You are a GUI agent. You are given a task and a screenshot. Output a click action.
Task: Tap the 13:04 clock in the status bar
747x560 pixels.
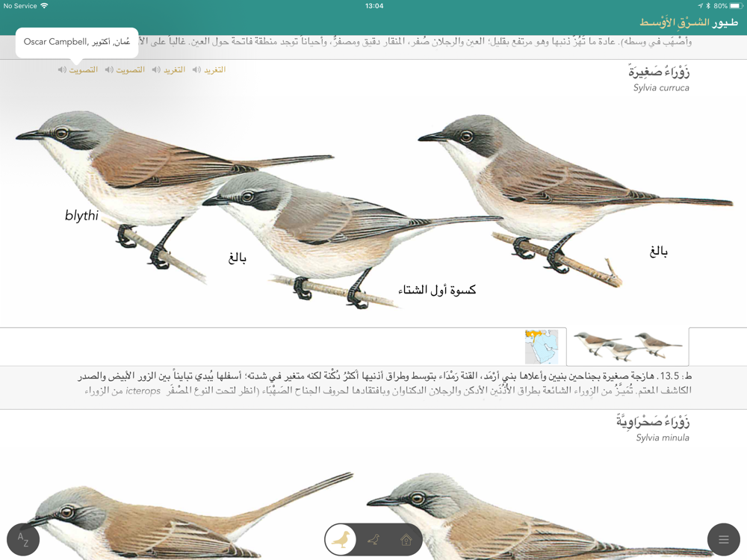(x=374, y=6)
